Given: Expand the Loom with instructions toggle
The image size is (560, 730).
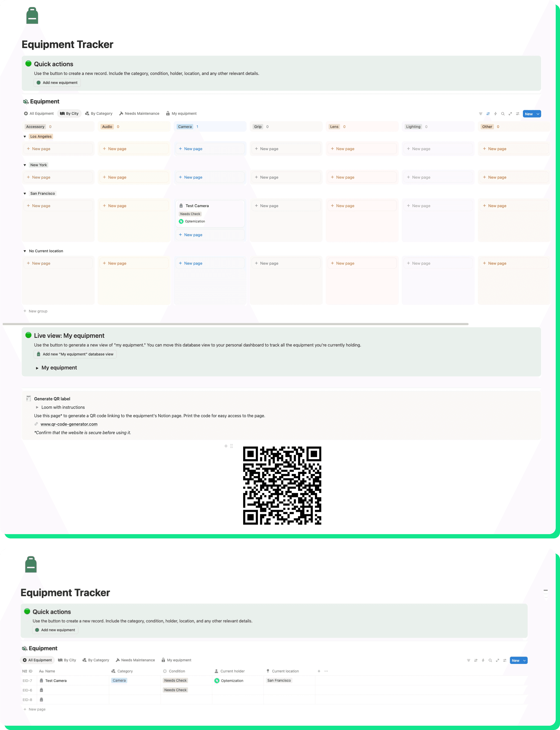Looking at the screenshot, I should 37,407.
